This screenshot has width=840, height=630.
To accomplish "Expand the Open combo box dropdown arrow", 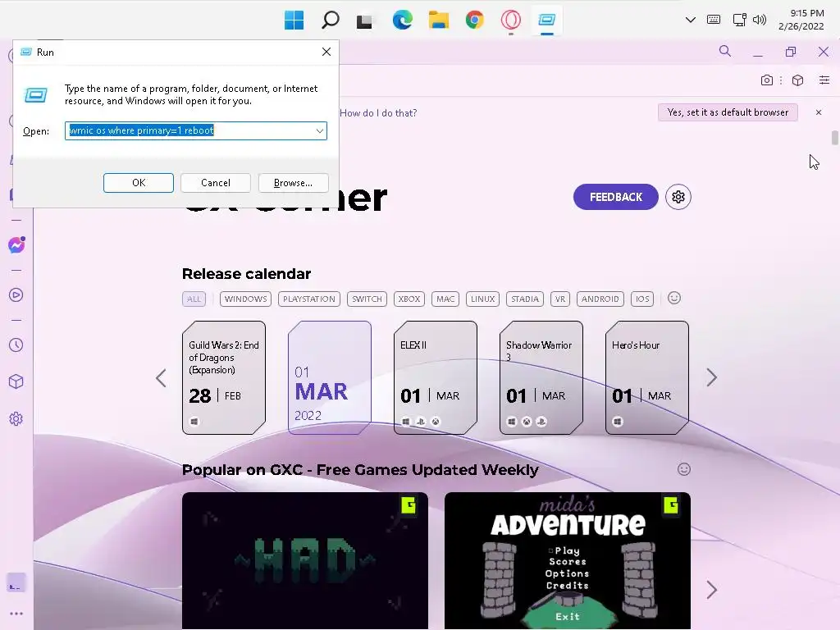I will (320, 130).
